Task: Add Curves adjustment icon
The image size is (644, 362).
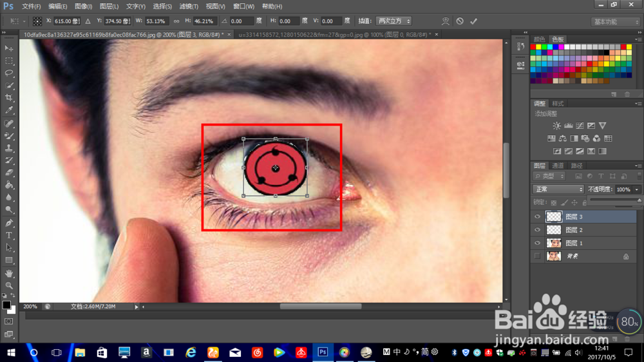Action: 580,126
